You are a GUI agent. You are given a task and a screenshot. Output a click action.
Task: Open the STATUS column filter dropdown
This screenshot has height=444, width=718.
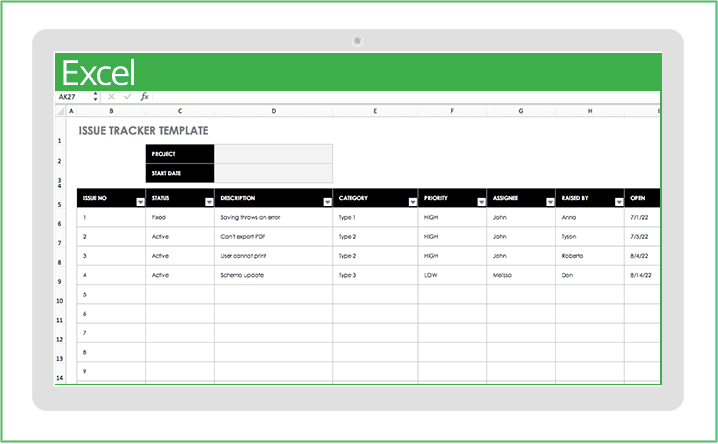(207, 202)
